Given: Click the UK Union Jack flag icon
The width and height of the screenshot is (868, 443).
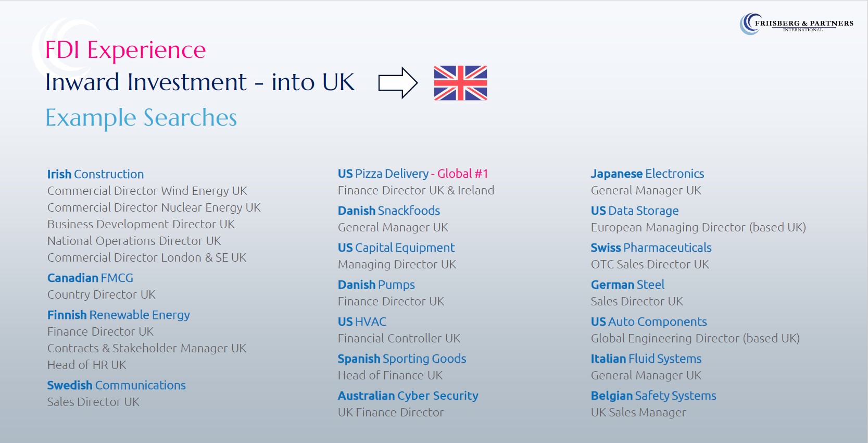Looking at the screenshot, I should click(x=460, y=83).
